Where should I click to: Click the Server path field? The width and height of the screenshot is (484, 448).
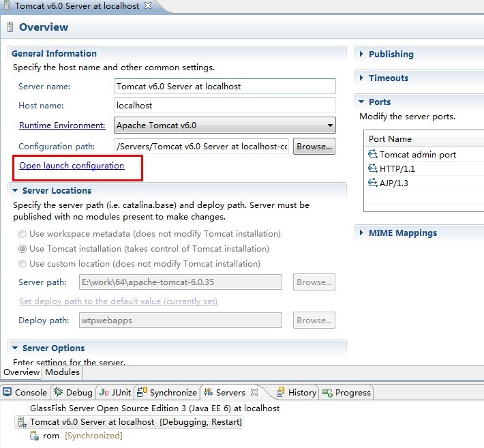181,282
